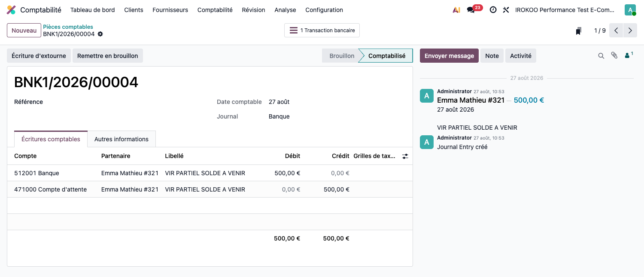Viewport: 644px width, 277px height.
Task: Open the Révision menu
Action: coord(253,10)
